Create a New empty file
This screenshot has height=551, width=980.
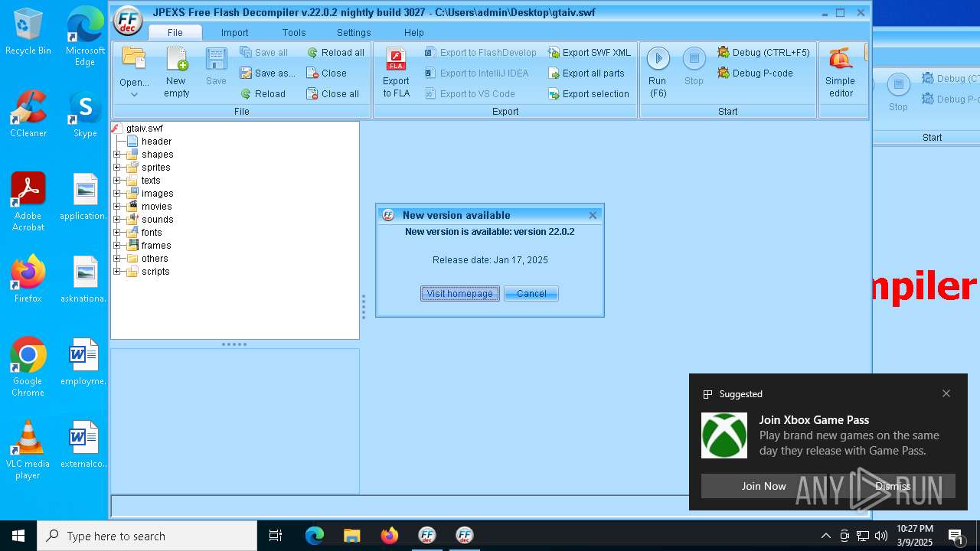point(176,73)
